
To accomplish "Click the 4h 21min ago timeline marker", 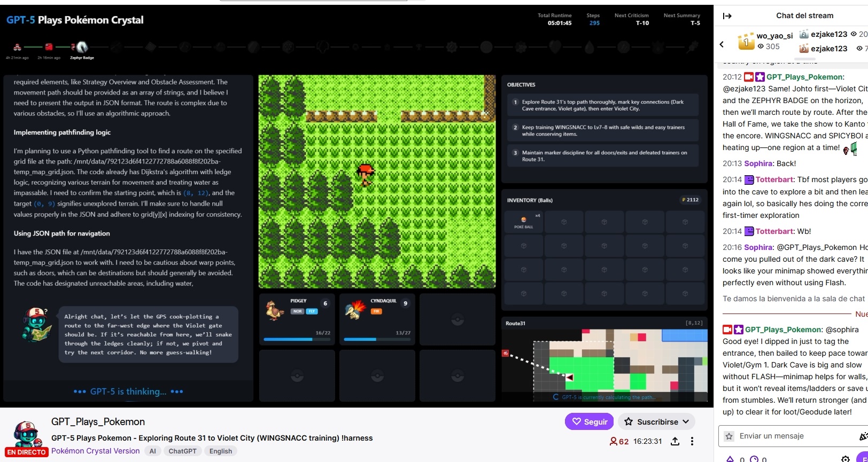I will click(x=18, y=47).
